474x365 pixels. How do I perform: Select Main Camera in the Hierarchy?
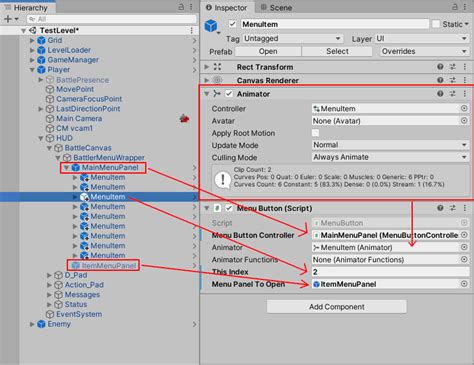point(79,118)
